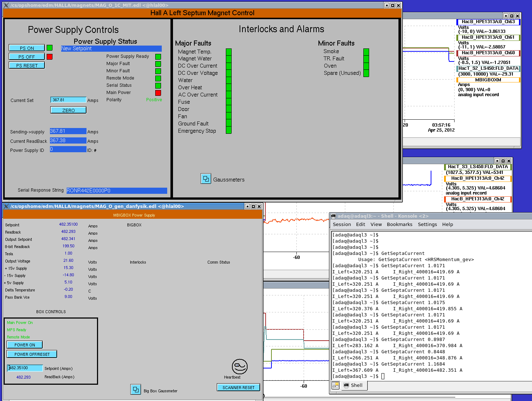Click the Power Supply Ready green light
The image size is (532, 401).
158,56
